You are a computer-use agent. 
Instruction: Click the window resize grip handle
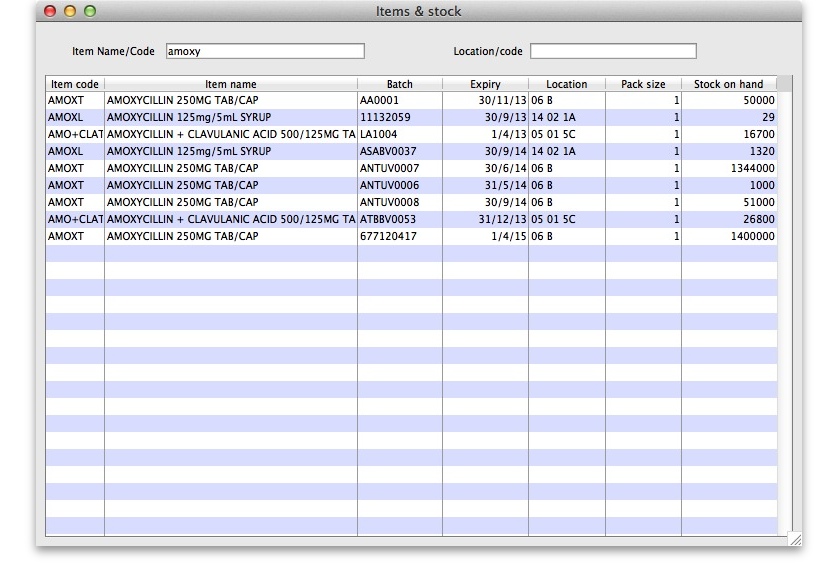794,539
